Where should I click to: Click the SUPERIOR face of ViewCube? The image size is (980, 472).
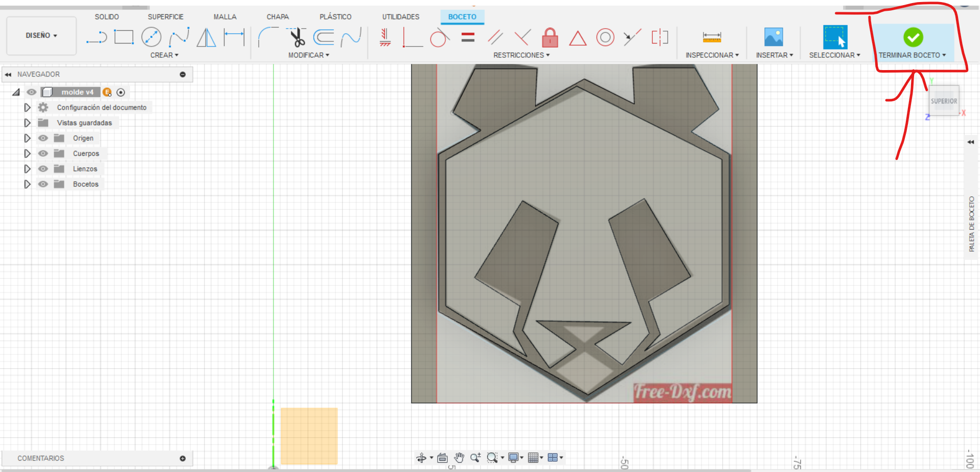tap(944, 101)
